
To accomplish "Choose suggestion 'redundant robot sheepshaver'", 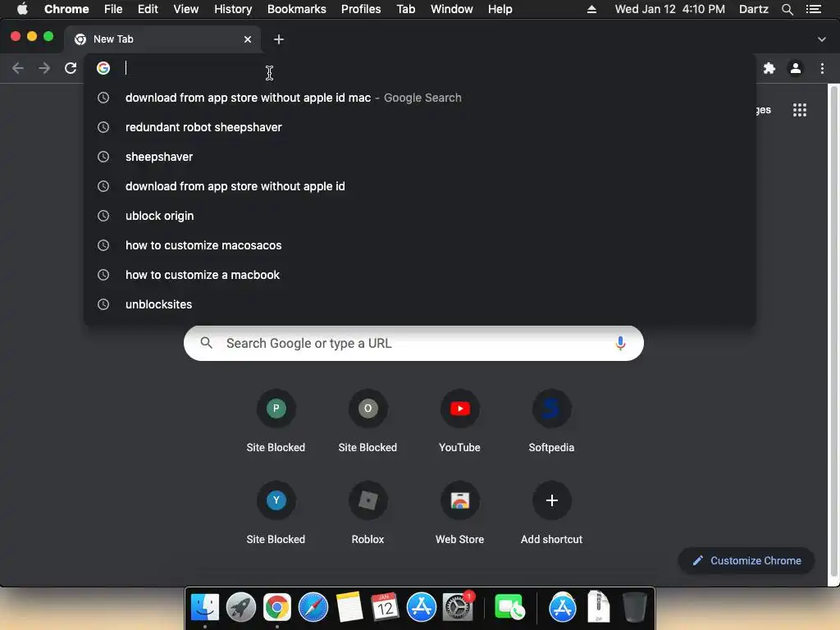I will tap(419, 127).
